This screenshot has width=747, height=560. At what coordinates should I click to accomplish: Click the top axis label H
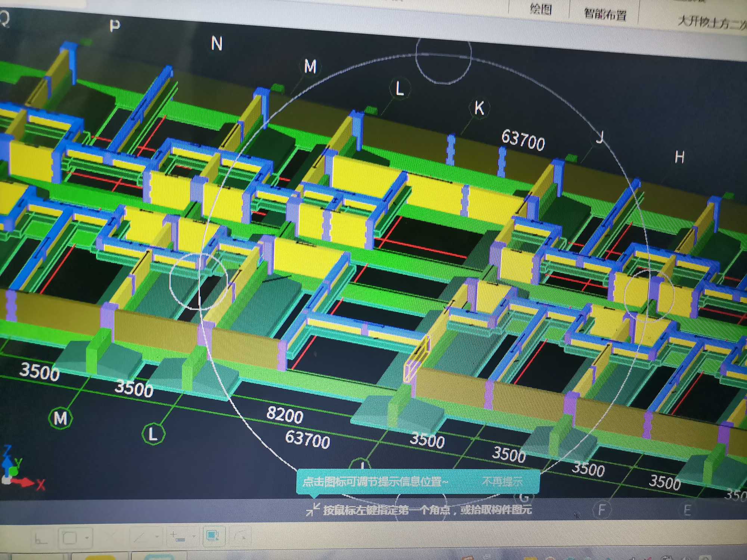(679, 157)
